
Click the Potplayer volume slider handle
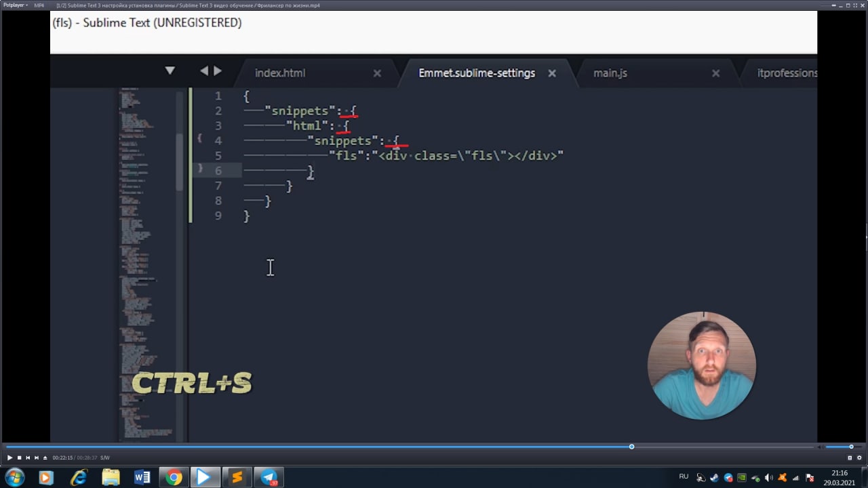coord(851,447)
